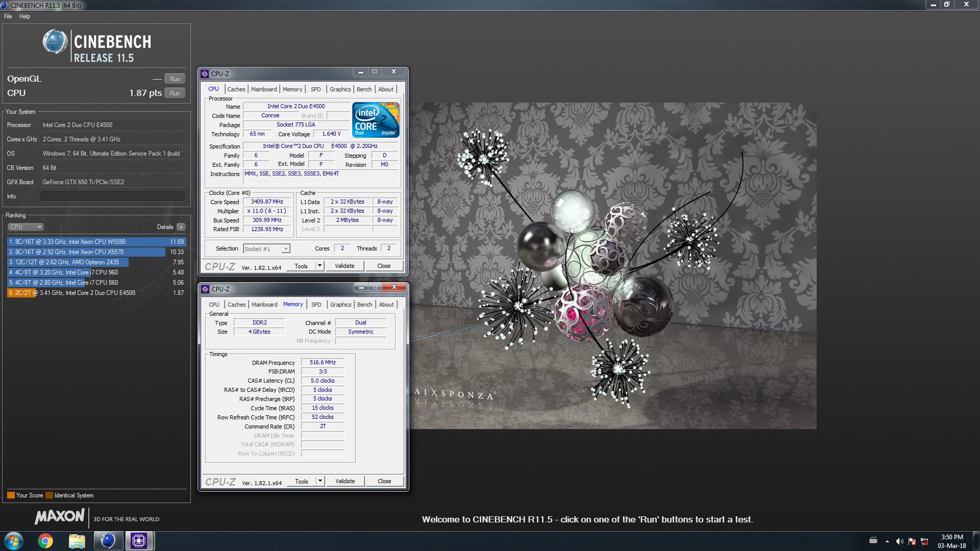
Task: Click the Intel Core 2 Duo badge
Action: tap(376, 120)
